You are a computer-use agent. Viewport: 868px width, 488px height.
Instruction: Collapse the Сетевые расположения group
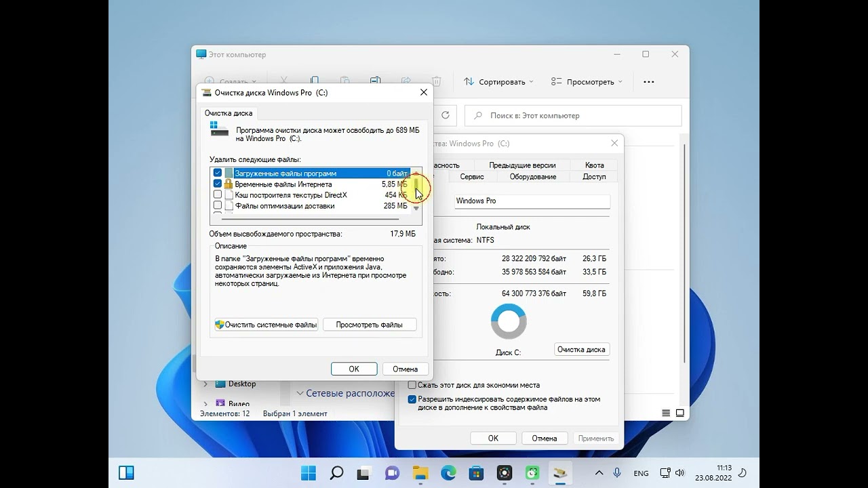pos(300,393)
